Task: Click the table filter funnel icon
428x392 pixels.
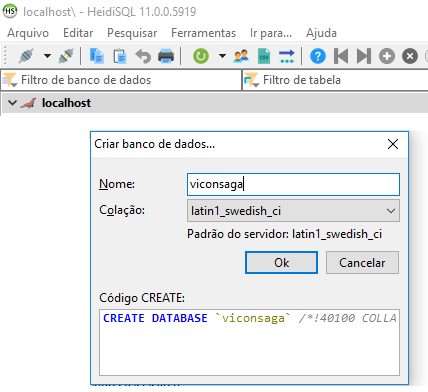Action: [x=251, y=80]
